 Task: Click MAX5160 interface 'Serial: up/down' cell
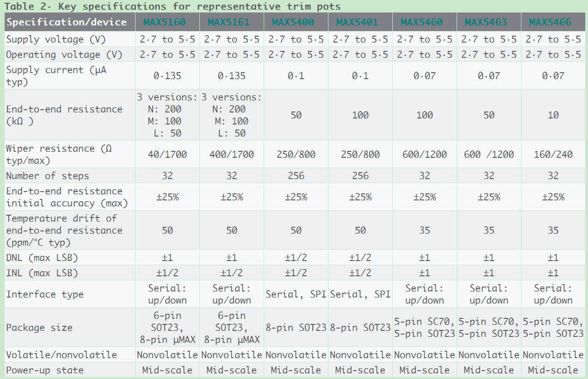(x=167, y=294)
